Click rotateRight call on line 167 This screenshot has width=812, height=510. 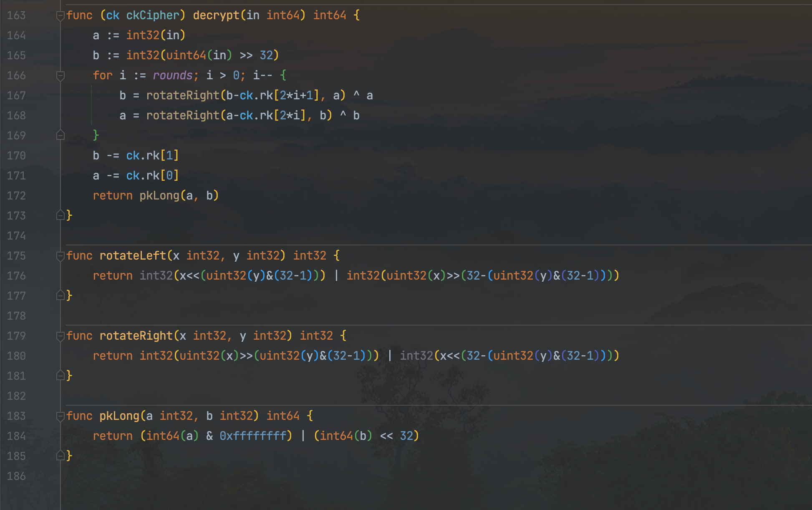tap(182, 96)
